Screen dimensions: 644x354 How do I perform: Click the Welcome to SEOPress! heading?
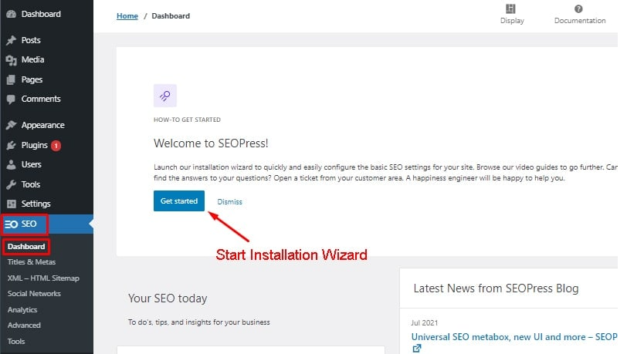[211, 143]
